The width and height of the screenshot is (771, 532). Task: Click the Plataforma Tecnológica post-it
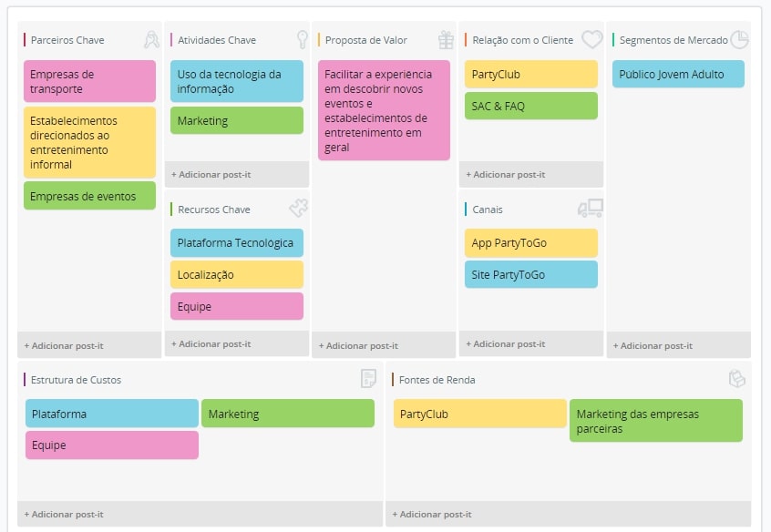coord(236,243)
